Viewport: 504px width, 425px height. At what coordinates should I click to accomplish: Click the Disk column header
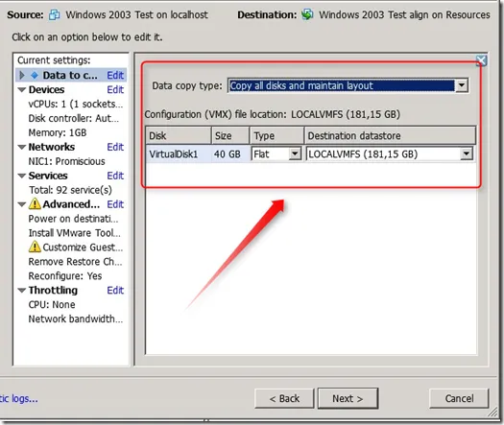(179, 135)
